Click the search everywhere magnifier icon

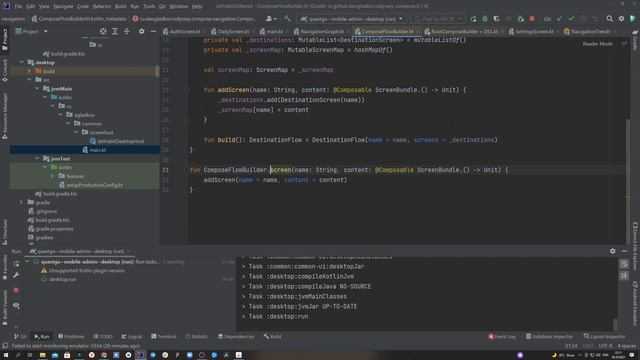coord(609,19)
